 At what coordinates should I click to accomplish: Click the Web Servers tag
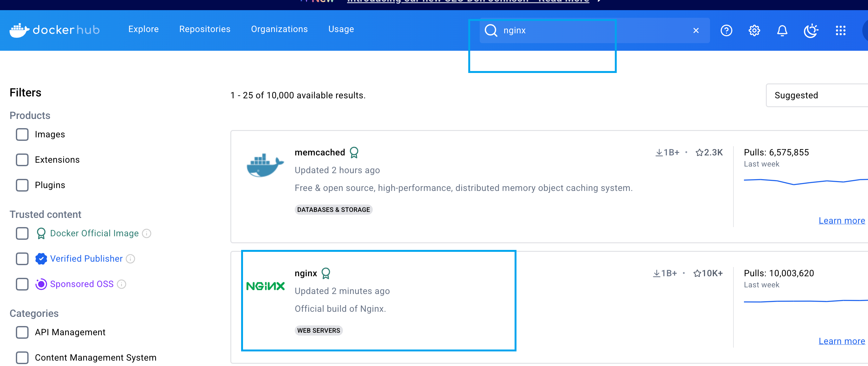pyautogui.click(x=319, y=331)
